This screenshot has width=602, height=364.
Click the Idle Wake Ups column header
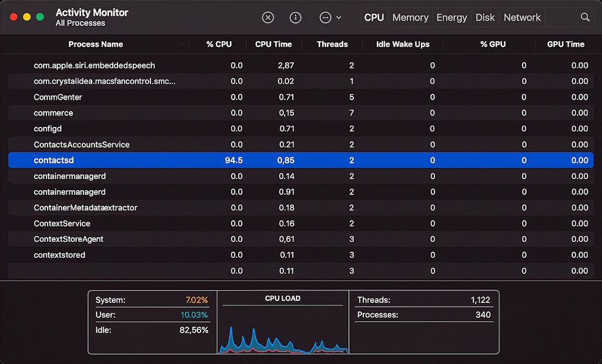(x=402, y=44)
